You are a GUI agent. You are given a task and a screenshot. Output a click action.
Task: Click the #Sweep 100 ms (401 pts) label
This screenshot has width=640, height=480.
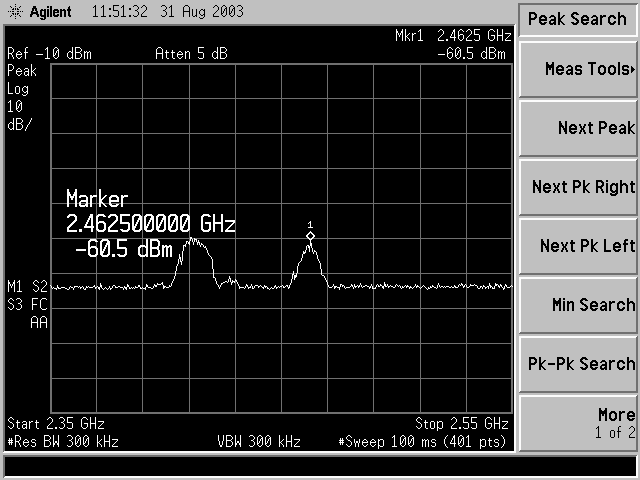[x=422, y=442]
